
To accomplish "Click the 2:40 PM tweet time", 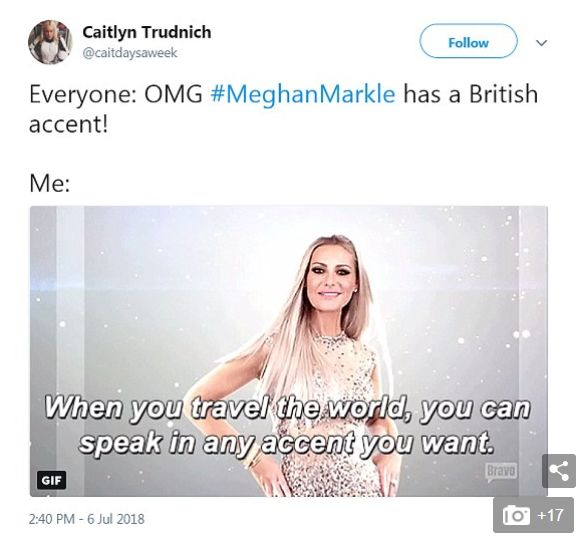I will tap(52, 519).
